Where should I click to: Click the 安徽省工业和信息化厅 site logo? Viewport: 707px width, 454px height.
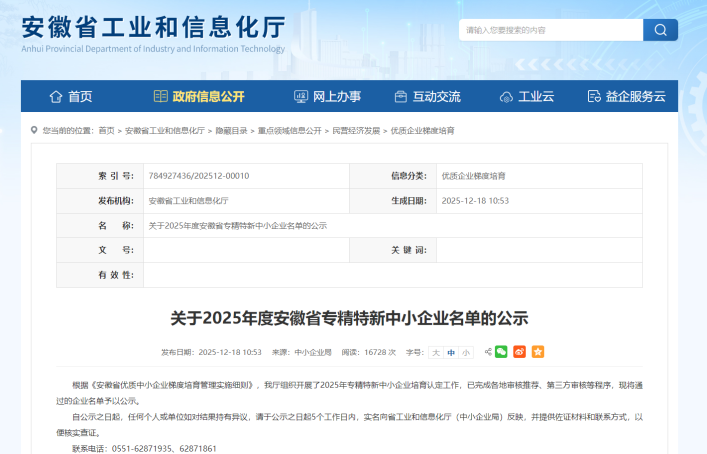153,30
